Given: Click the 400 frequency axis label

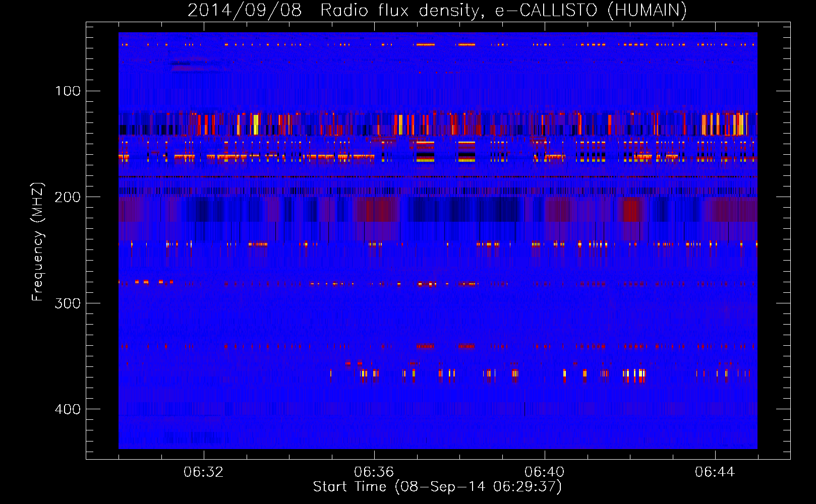Looking at the screenshot, I should (68, 409).
